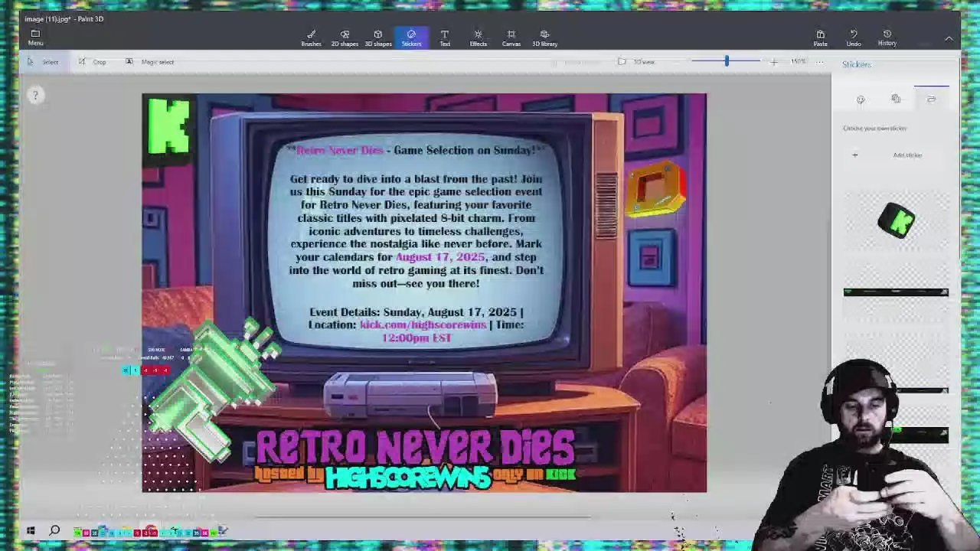This screenshot has width=980, height=551.
Task: Click the Paste button
Action: pos(820,37)
